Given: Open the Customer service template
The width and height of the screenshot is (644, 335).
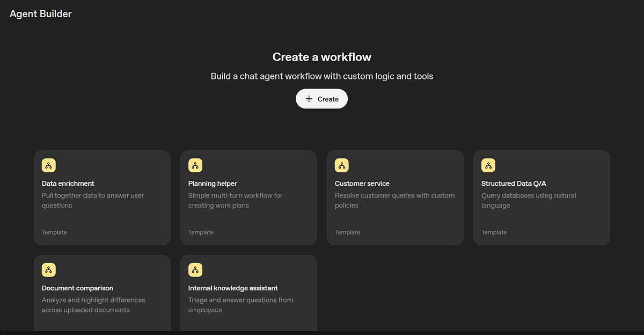Looking at the screenshot, I should (395, 198).
